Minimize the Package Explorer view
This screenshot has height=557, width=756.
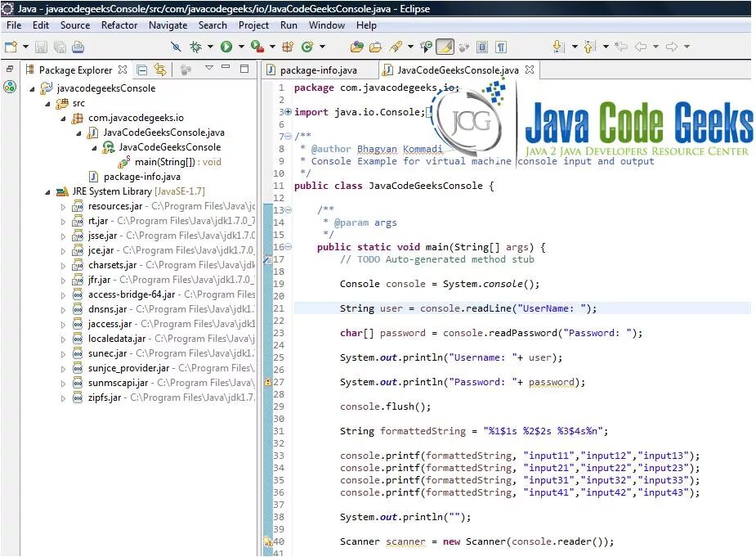click(x=226, y=67)
